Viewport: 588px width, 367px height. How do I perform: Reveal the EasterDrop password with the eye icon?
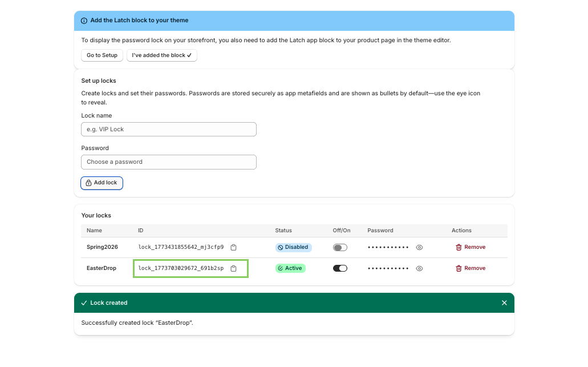419,268
